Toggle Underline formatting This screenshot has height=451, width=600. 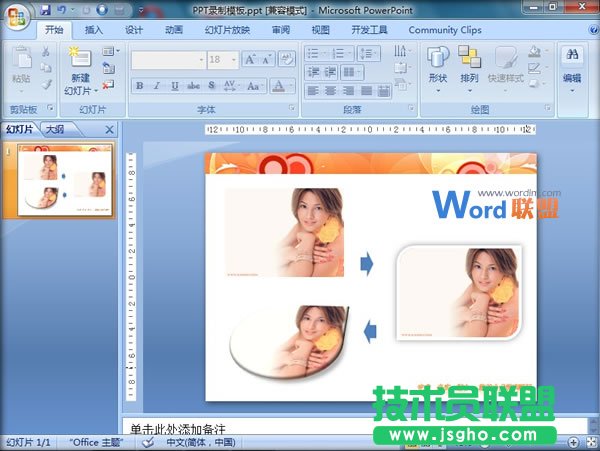(x=175, y=86)
